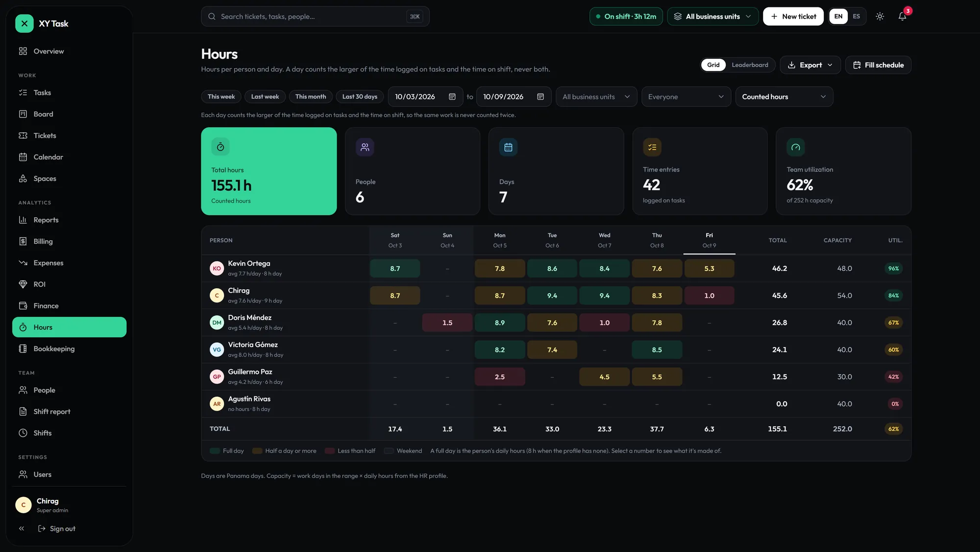Open the Export dropdown
This screenshot has height=552, width=980.
pos(810,65)
